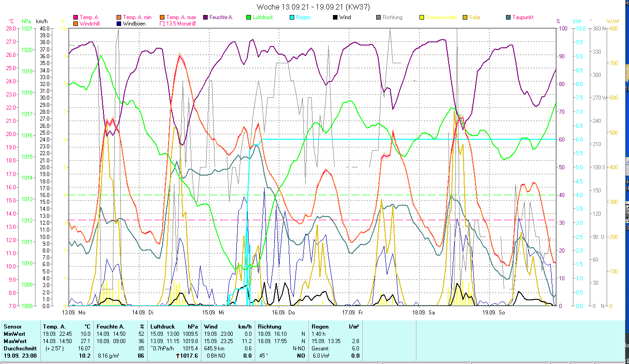Click the pressure trend up-arrow beside 1017.6
Viewport: 629px width, 364px height.
tap(177, 356)
